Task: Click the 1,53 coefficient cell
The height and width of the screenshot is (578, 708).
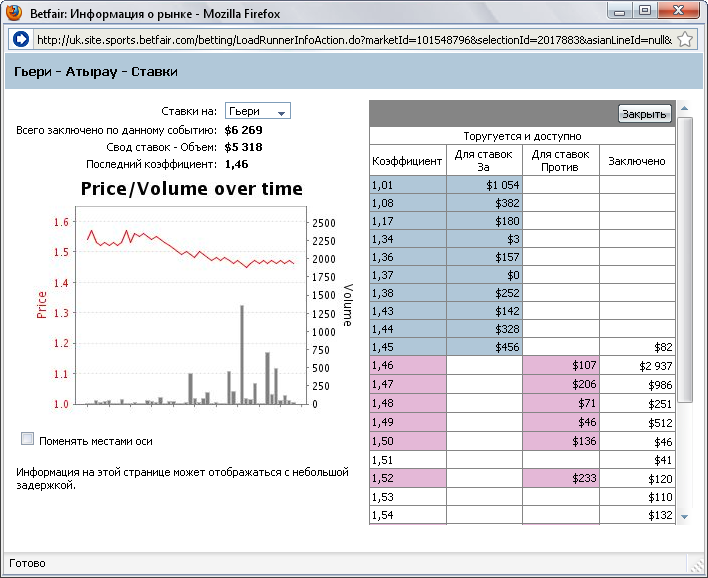Action: (x=408, y=497)
